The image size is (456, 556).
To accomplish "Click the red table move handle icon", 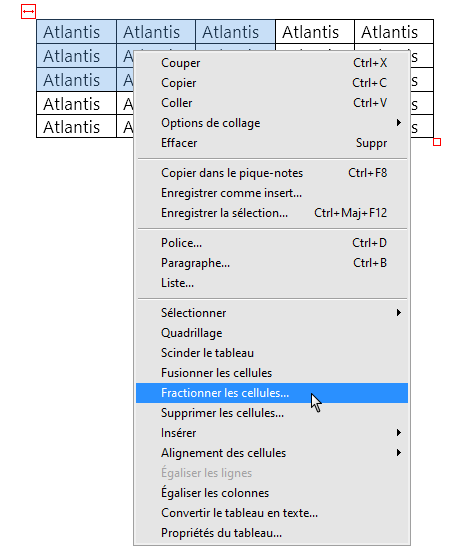I will 28,11.
